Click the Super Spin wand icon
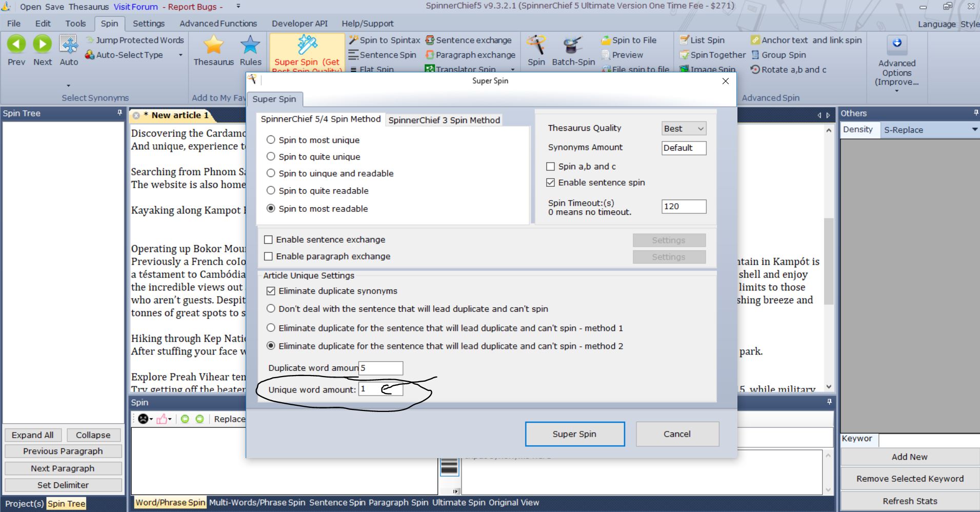Screen dimensions: 980x512 (307, 45)
